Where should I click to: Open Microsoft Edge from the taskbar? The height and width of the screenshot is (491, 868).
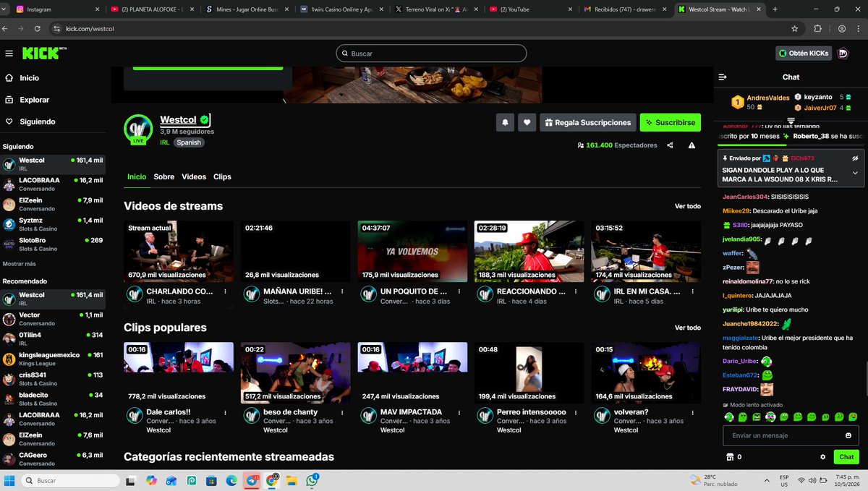[231, 480]
